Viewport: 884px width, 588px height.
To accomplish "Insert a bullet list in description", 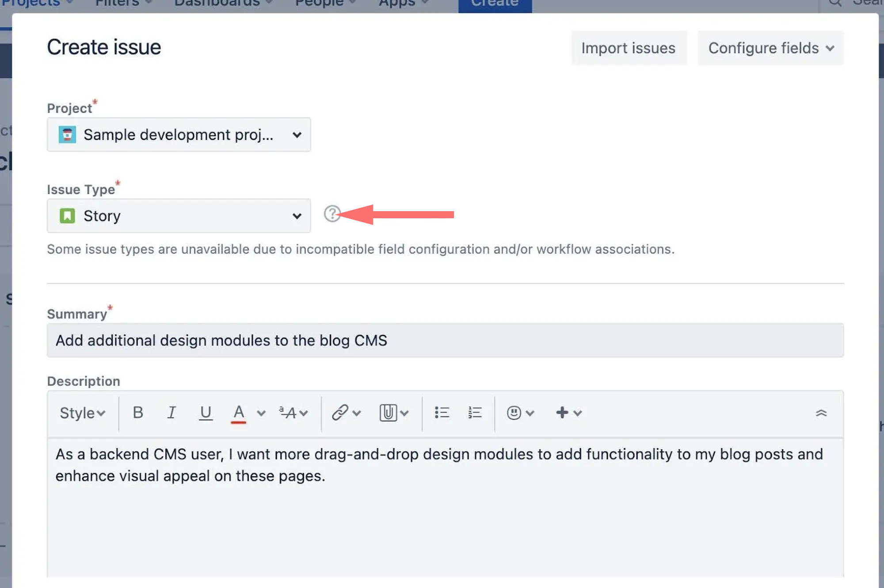I will [x=442, y=413].
